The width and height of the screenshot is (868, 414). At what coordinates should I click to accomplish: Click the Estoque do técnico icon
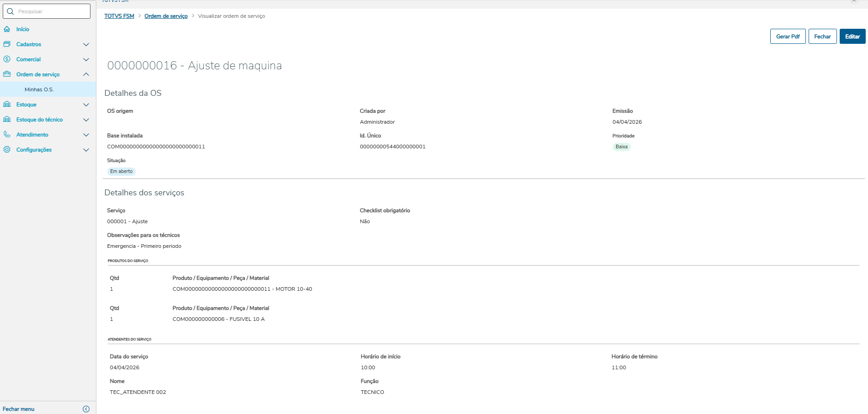pos(7,120)
